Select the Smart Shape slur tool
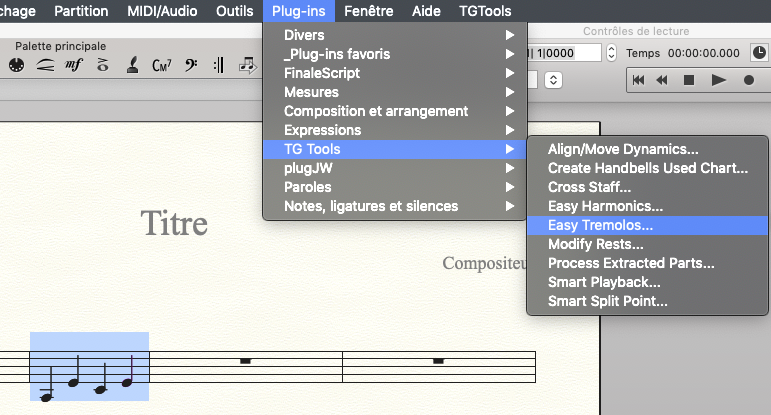 pos(45,65)
